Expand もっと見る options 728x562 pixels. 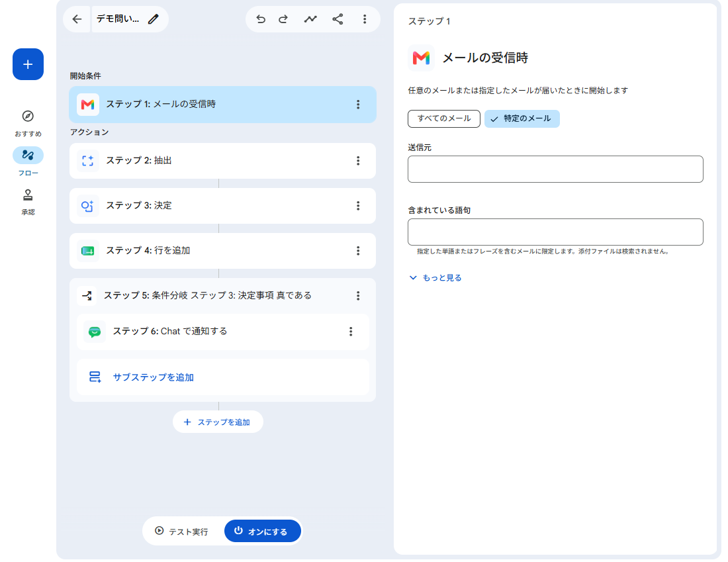[435, 278]
